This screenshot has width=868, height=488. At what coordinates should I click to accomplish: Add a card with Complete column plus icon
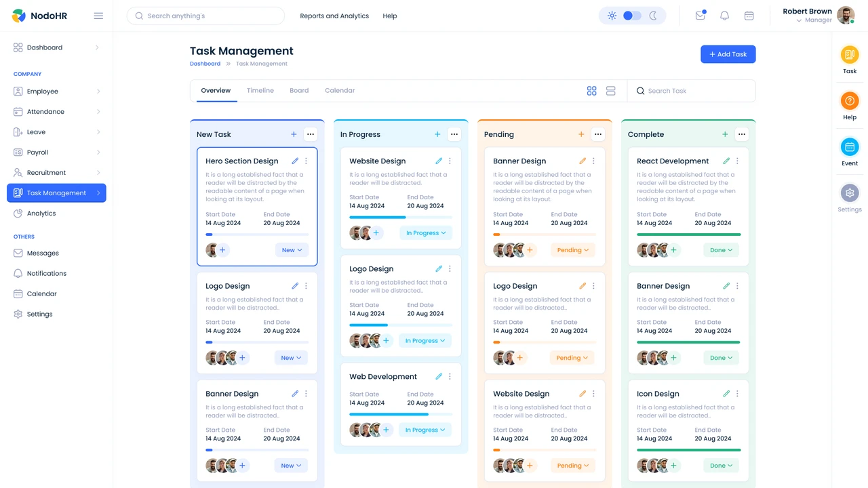pos(725,134)
